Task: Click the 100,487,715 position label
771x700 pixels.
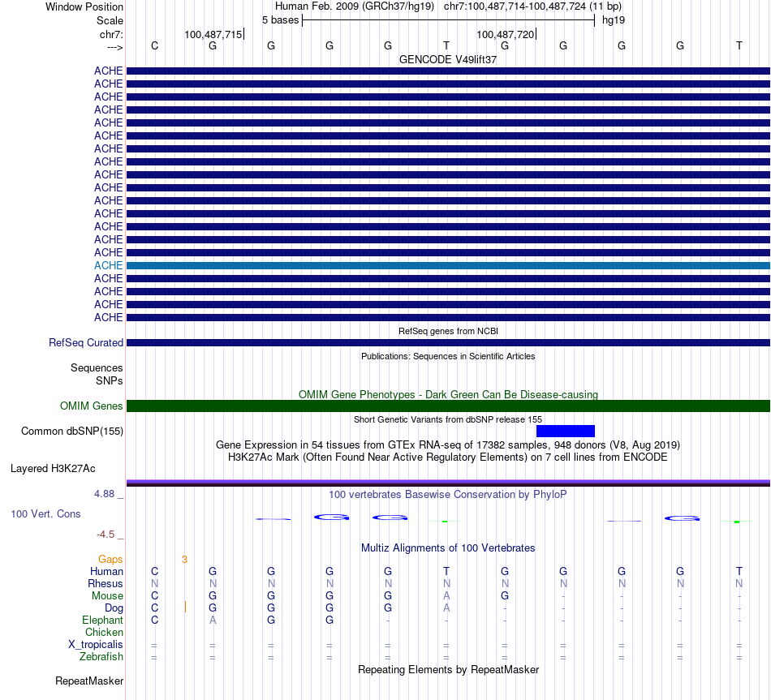Action: click(x=213, y=34)
